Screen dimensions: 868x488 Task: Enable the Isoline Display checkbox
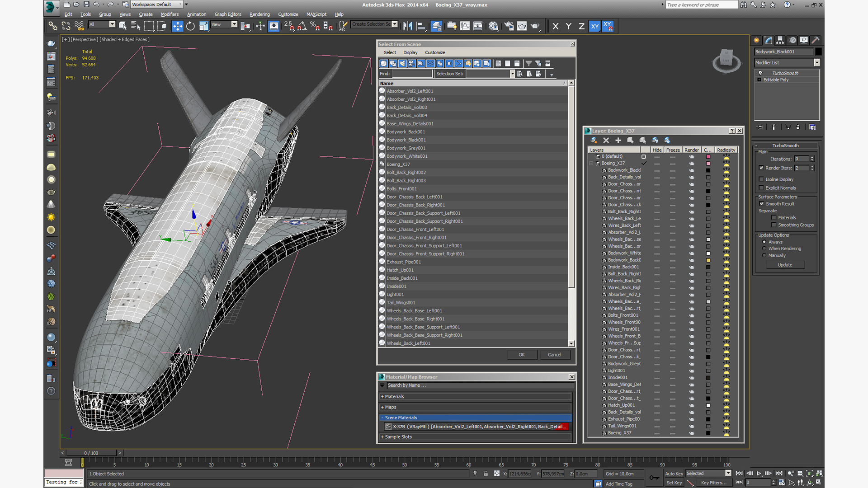pyautogui.click(x=762, y=179)
